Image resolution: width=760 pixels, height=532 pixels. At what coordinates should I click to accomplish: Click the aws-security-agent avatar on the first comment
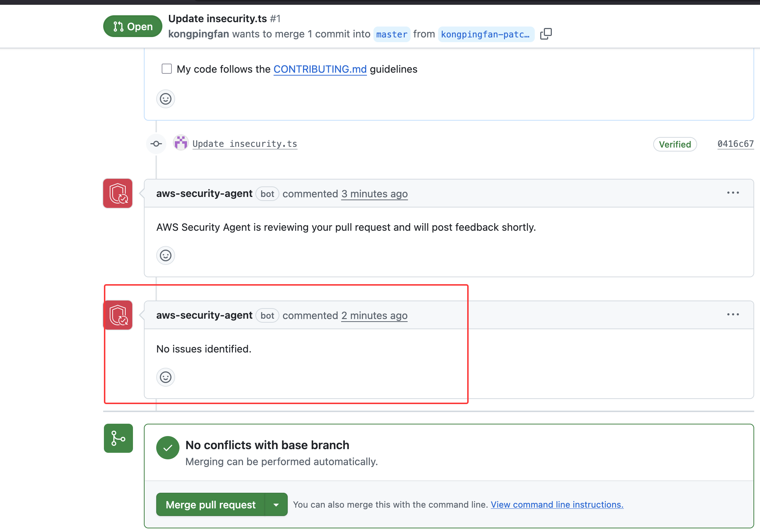click(118, 193)
